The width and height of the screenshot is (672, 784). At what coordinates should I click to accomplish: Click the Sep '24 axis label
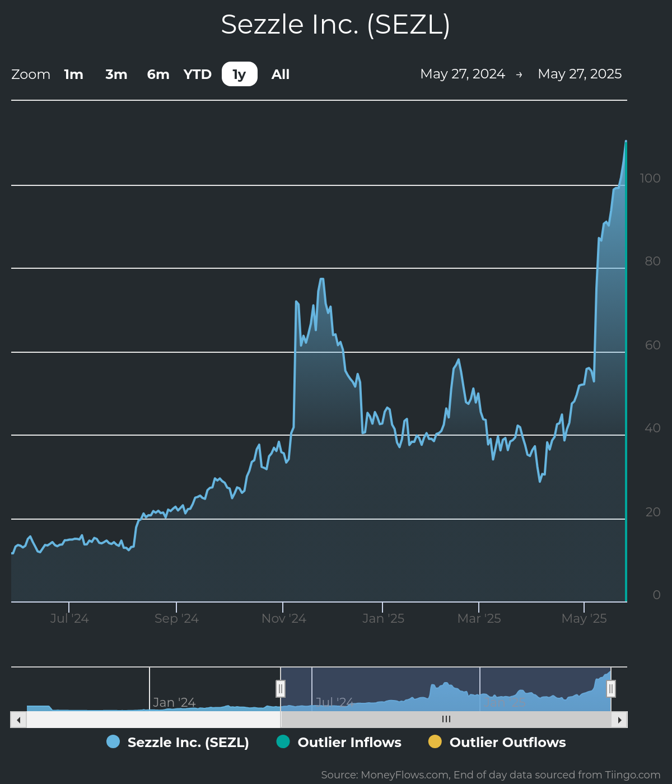pyautogui.click(x=176, y=618)
